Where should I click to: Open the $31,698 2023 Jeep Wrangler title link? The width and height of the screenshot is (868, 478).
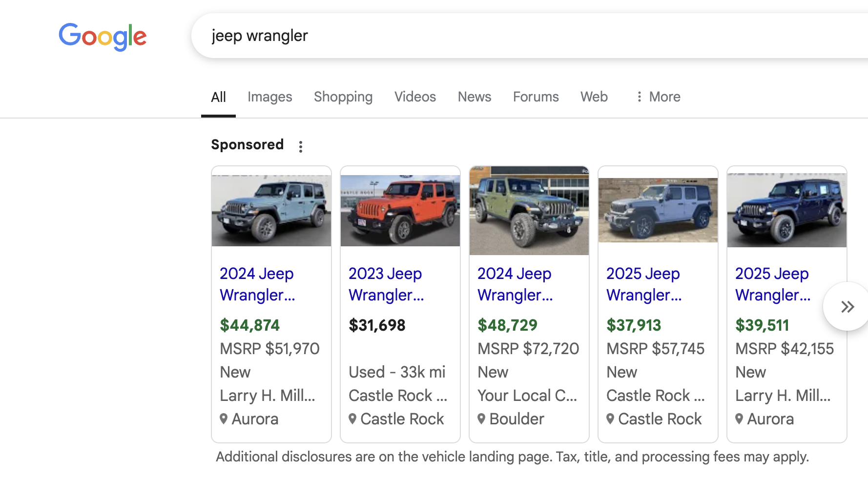pos(386,284)
